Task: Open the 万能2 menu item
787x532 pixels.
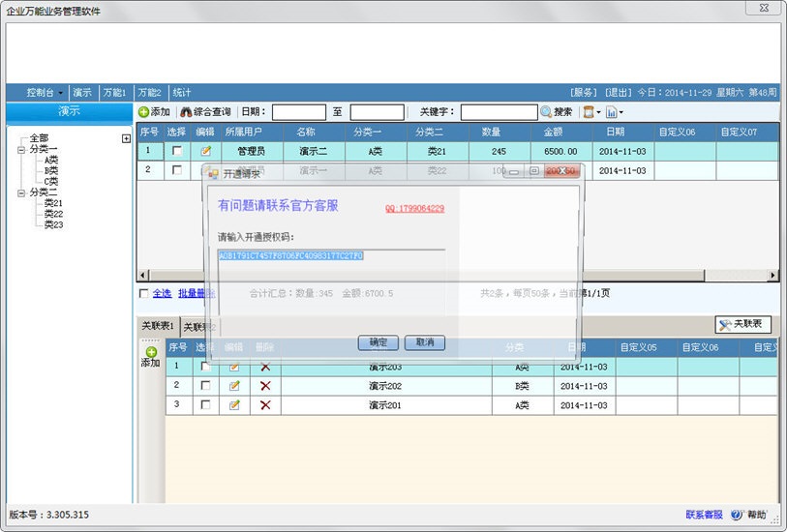Action: coord(149,92)
